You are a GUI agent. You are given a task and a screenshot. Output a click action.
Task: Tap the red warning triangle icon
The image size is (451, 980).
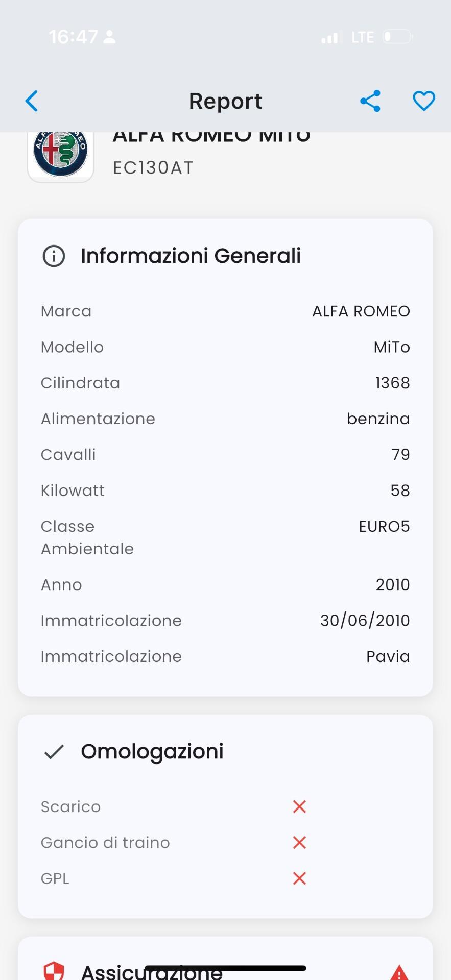coord(399,972)
